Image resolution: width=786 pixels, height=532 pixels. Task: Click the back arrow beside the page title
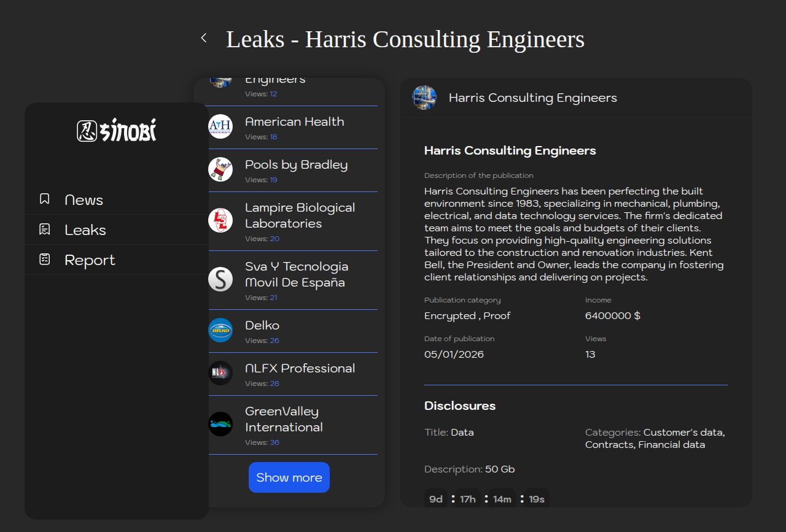(204, 38)
